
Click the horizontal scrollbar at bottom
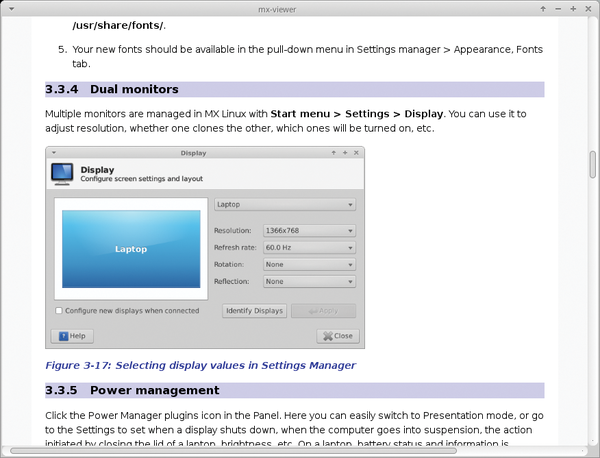tap(233, 451)
